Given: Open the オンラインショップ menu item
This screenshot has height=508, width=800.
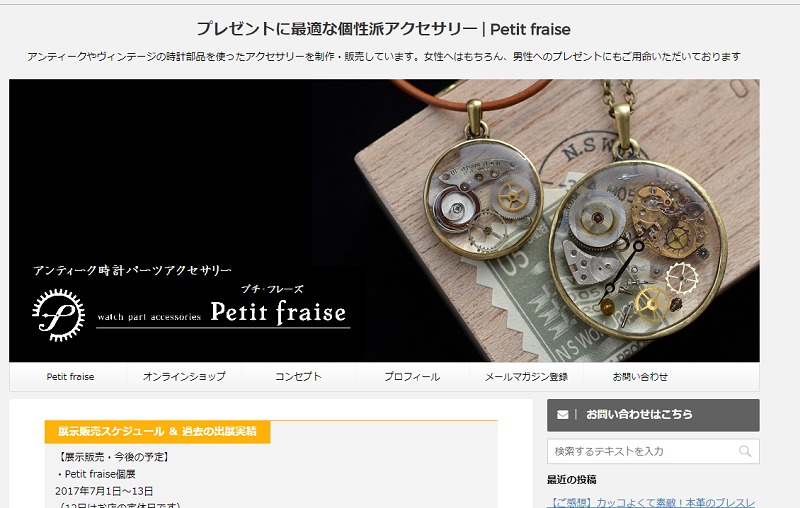Looking at the screenshot, I should tap(184, 377).
